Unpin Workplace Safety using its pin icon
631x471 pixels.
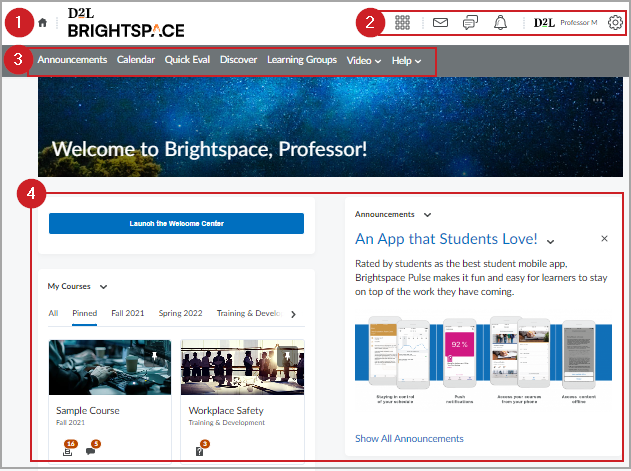287,356
